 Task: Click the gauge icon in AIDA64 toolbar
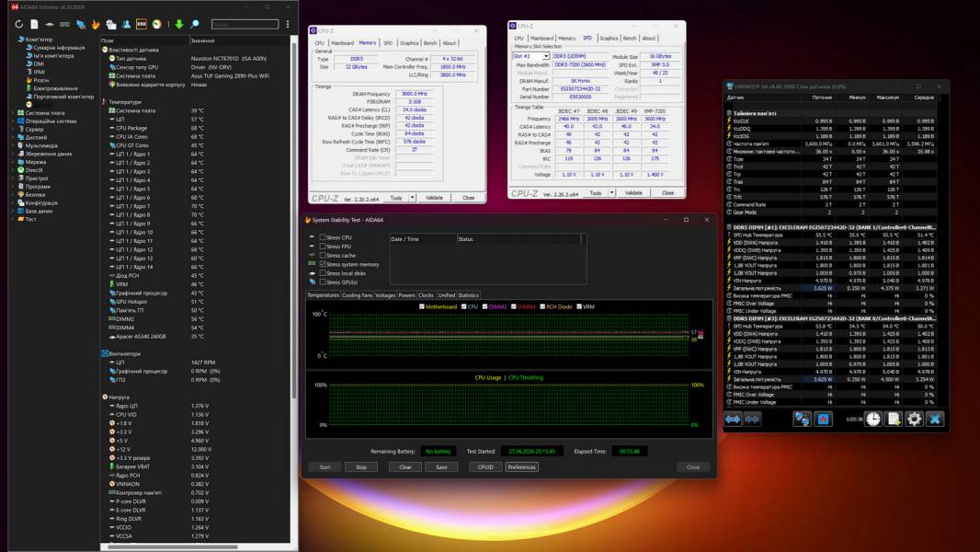[x=157, y=24]
